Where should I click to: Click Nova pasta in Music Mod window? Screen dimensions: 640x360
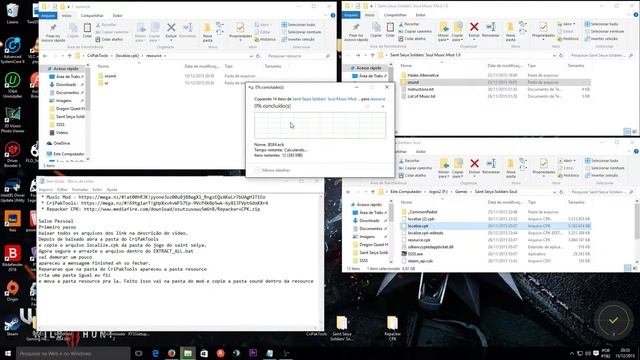(510, 31)
